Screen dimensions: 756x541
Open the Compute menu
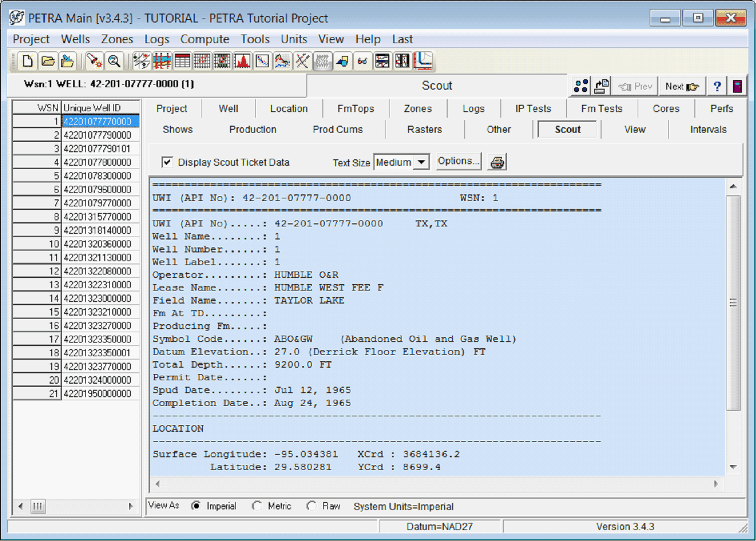(x=205, y=39)
